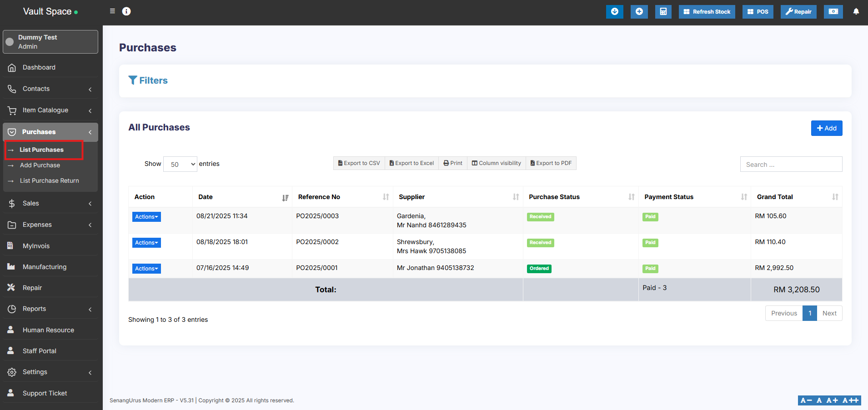The height and width of the screenshot is (410, 868).
Task: Open the notifications bell
Action: click(x=856, y=12)
